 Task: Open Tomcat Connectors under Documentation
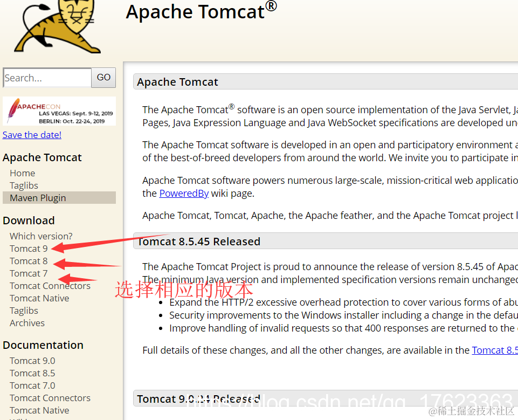(50, 398)
